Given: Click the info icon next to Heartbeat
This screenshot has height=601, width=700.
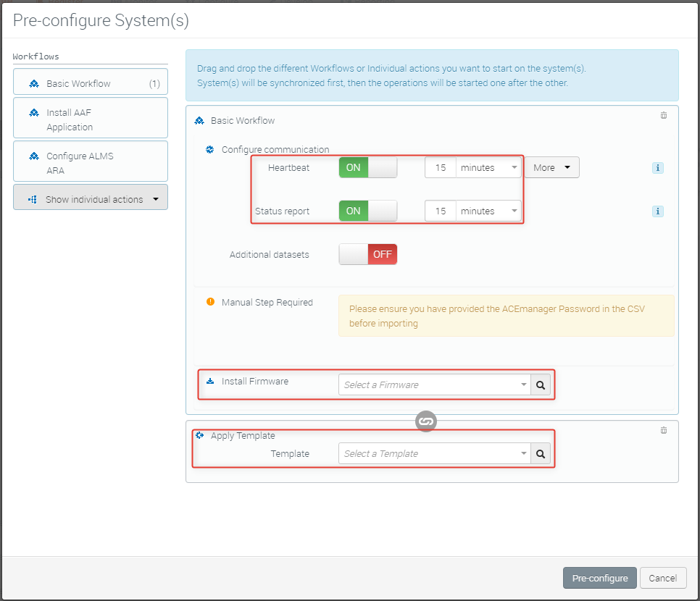Looking at the screenshot, I should point(658,168).
